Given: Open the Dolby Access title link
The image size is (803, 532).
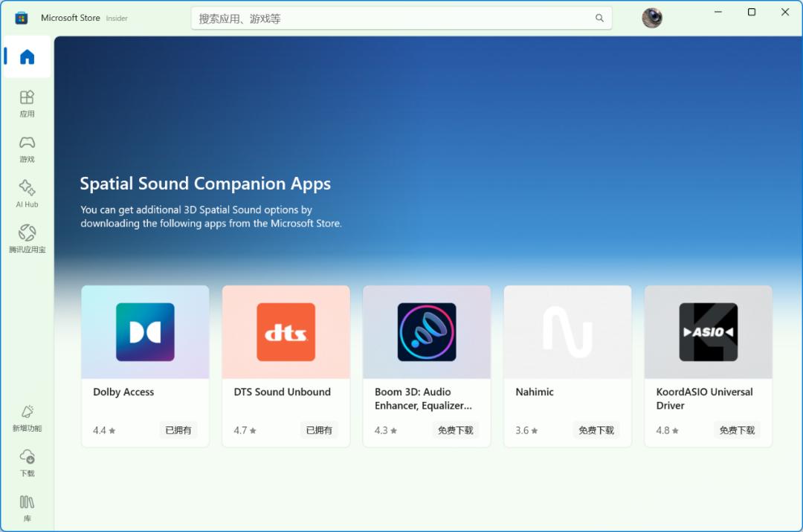Looking at the screenshot, I should pos(123,392).
